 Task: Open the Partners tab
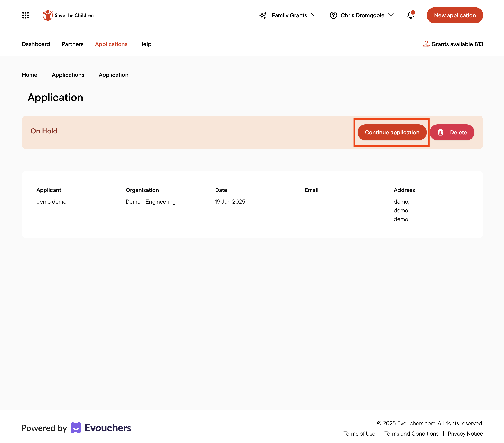pyautogui.click(x=73, y=44)
